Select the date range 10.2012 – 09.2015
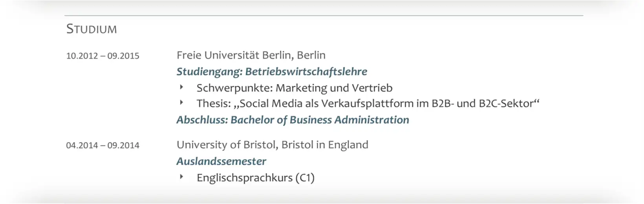The image size is (644, 204). 102,56
